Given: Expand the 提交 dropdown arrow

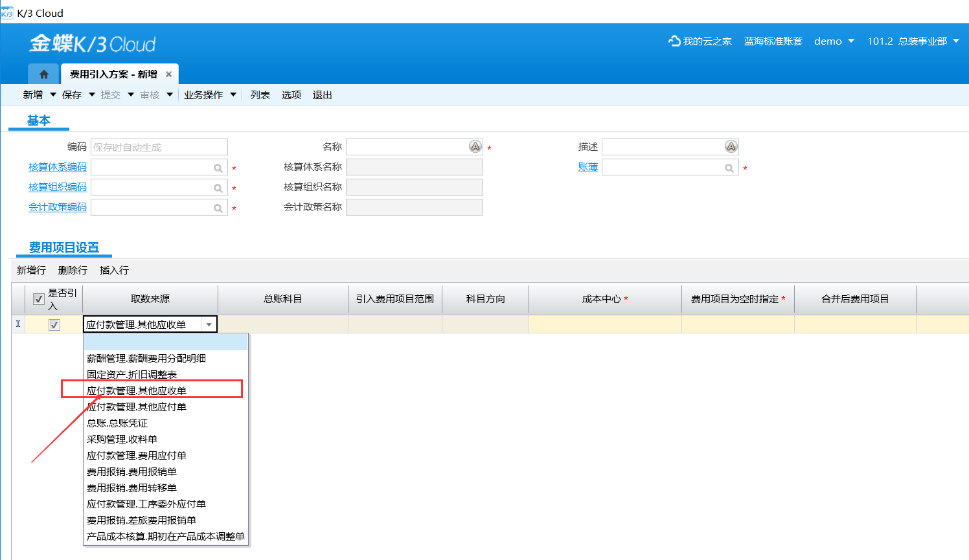Looking at the screenshot, I should (131, 95).
